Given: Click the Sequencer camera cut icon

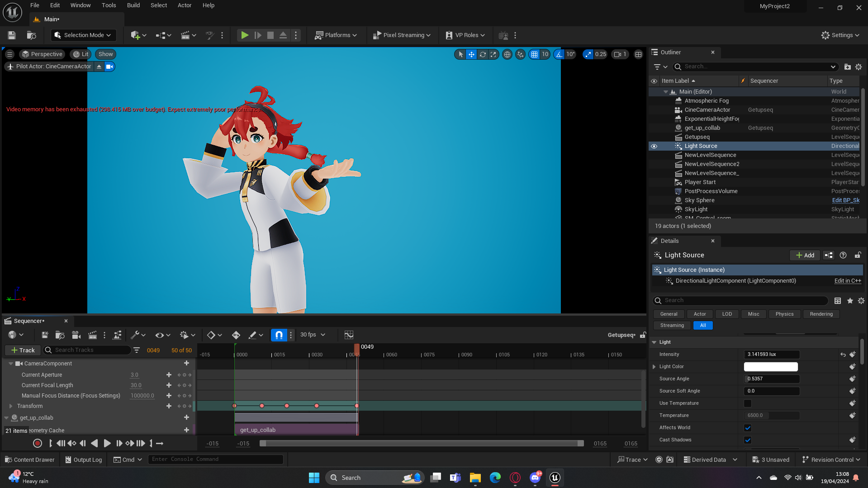Looking at the screenshot, I should pos(76,335).
